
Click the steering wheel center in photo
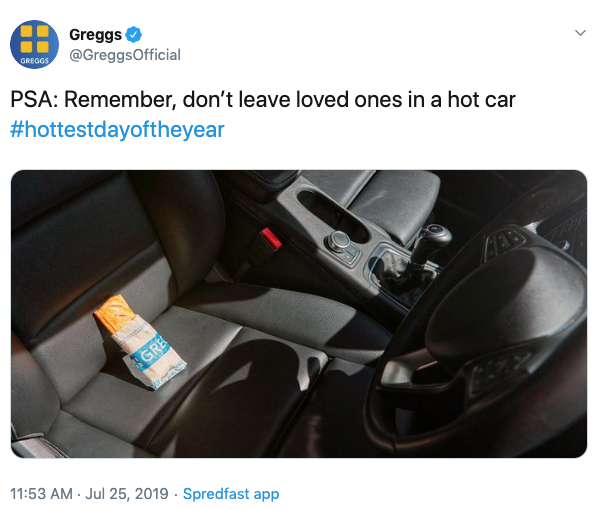(x=507, y=300)
